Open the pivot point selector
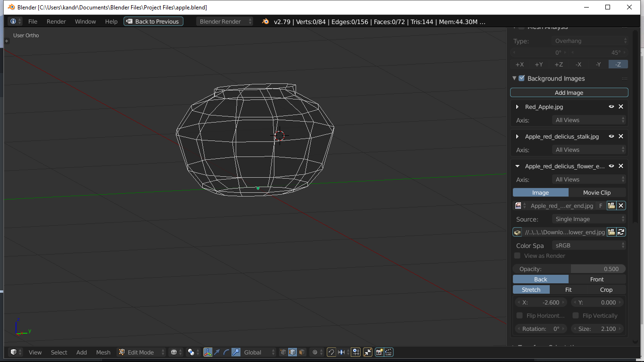The height and width of the screenshot is (362, 644). (193, 352)
